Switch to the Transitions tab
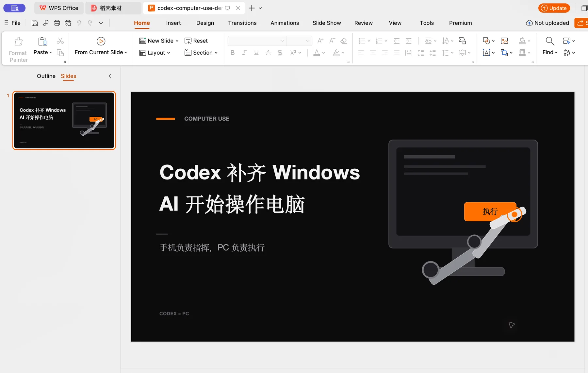588x373 pixels. pos(242,23)
